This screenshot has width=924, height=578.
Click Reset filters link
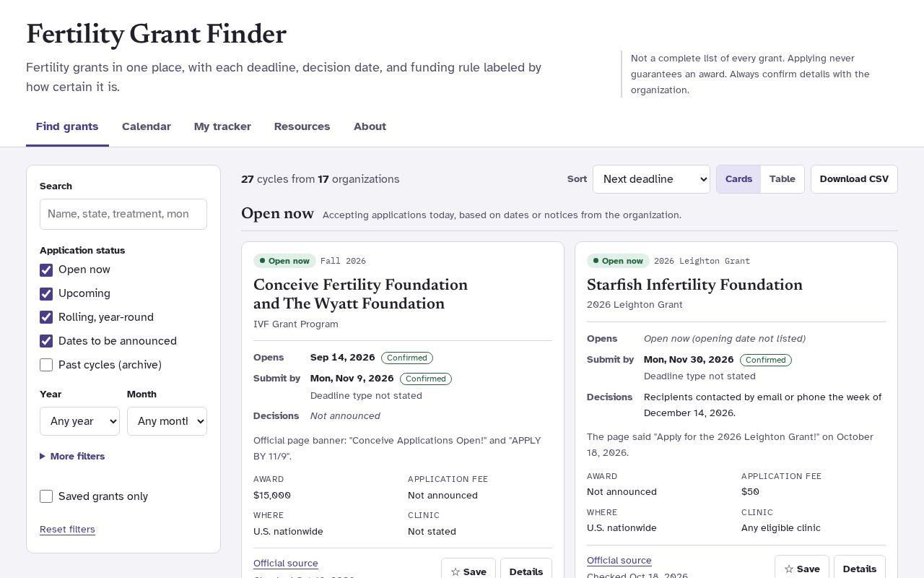tap(67, 530)
